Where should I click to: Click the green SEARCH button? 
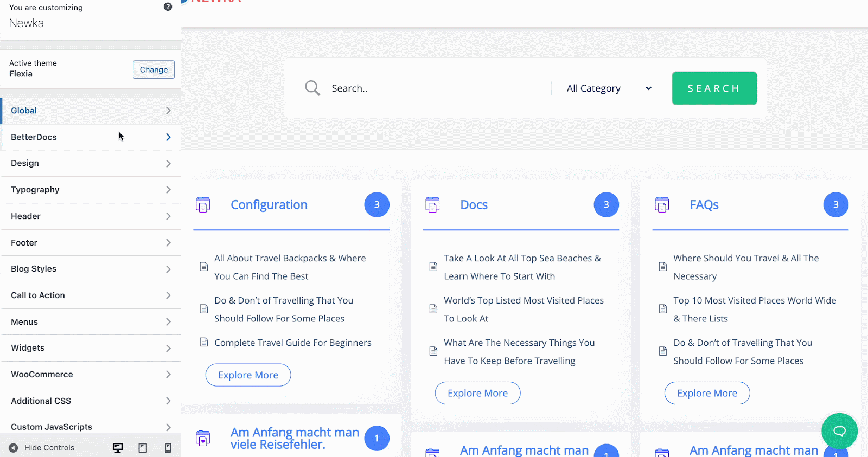[714, 88]
